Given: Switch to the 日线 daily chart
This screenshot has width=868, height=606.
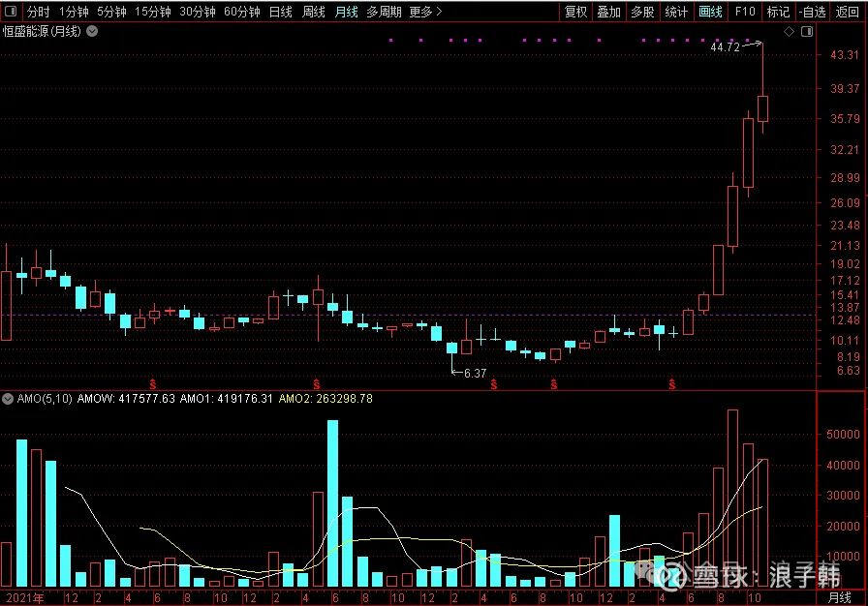Looking at the screenshot, I should tap(280, 12).
